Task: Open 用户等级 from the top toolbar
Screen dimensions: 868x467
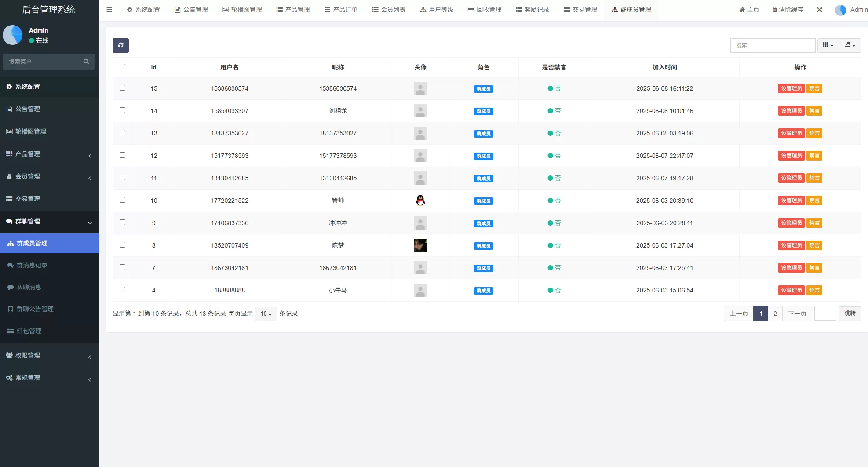Action: pos(436,9)
